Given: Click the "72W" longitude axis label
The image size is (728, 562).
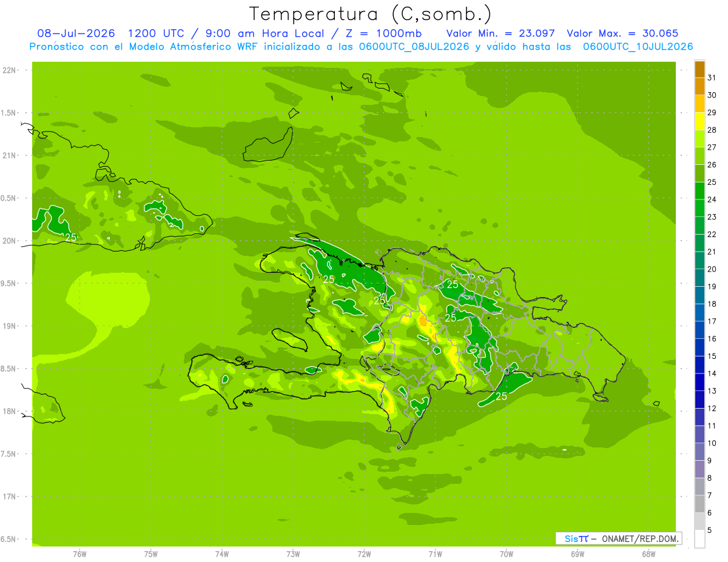Looking at the screenshot, I should [x=364, y=554].
